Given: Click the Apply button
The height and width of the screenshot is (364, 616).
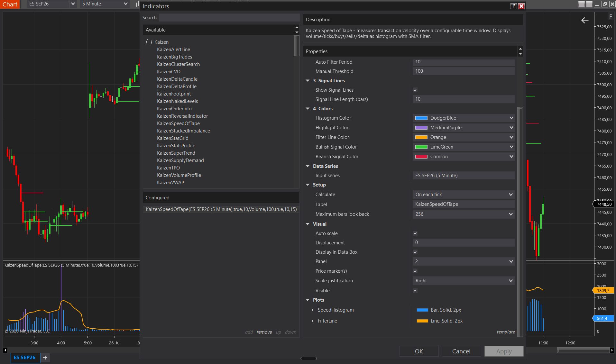Looking at the screenshot, I should click(504, 351).
